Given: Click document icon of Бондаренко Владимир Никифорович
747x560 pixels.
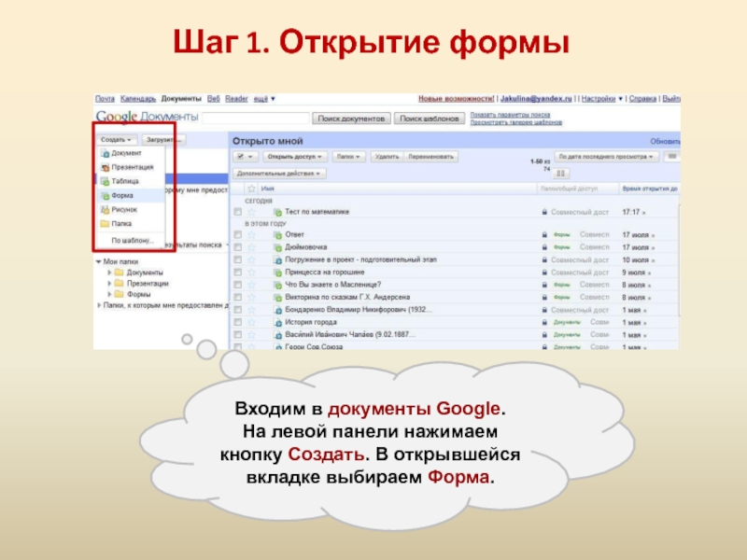Looking at the screenshot, I should 277,310.
